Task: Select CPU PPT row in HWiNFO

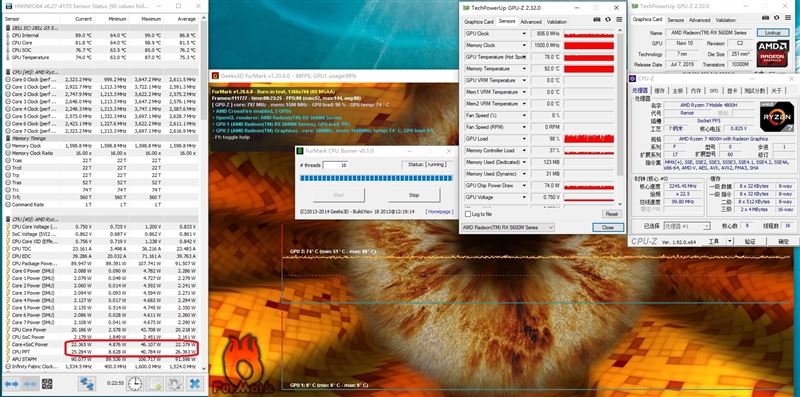Action: 101,352
